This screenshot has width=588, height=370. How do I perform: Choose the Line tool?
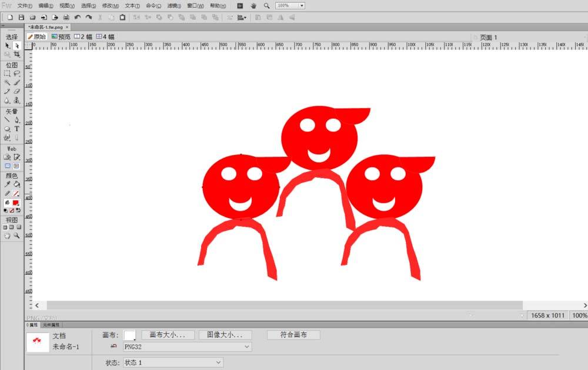coord(7,120)
